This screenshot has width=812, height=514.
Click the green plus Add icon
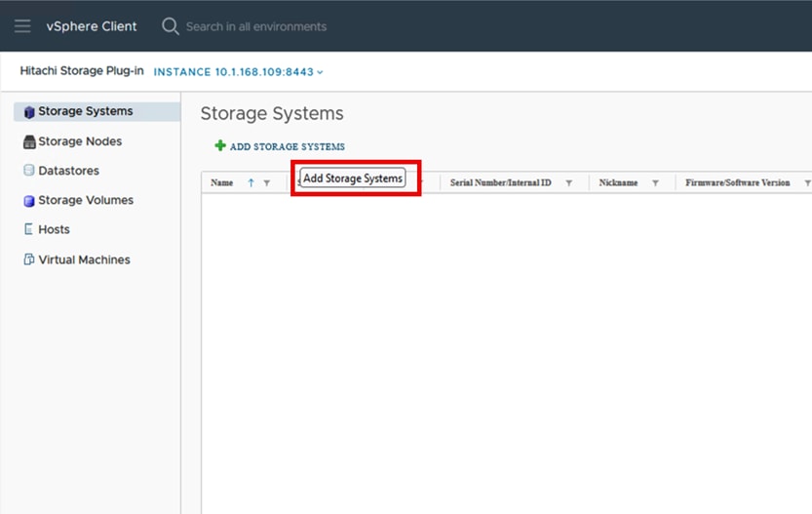coord(220,146)
